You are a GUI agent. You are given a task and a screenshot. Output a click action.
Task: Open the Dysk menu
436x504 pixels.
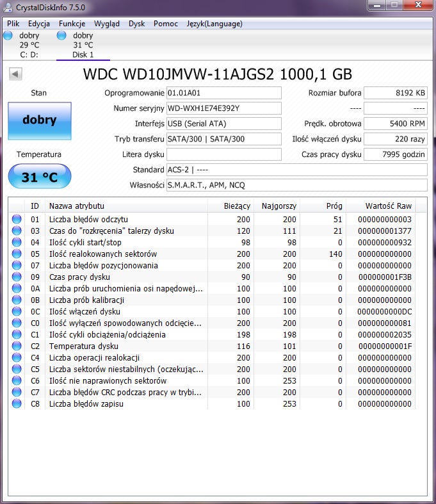(136, 24)
